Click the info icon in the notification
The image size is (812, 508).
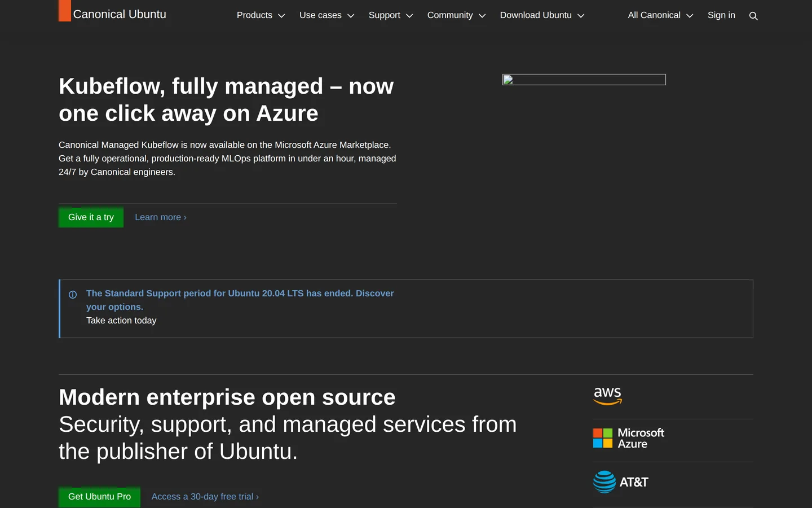[73, 295]
